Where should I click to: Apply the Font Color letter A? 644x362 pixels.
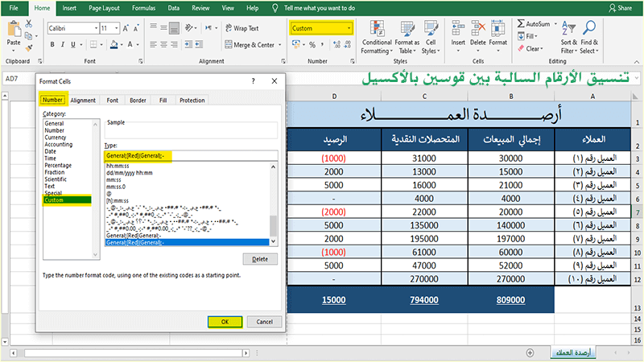click(x=130, y=44)
